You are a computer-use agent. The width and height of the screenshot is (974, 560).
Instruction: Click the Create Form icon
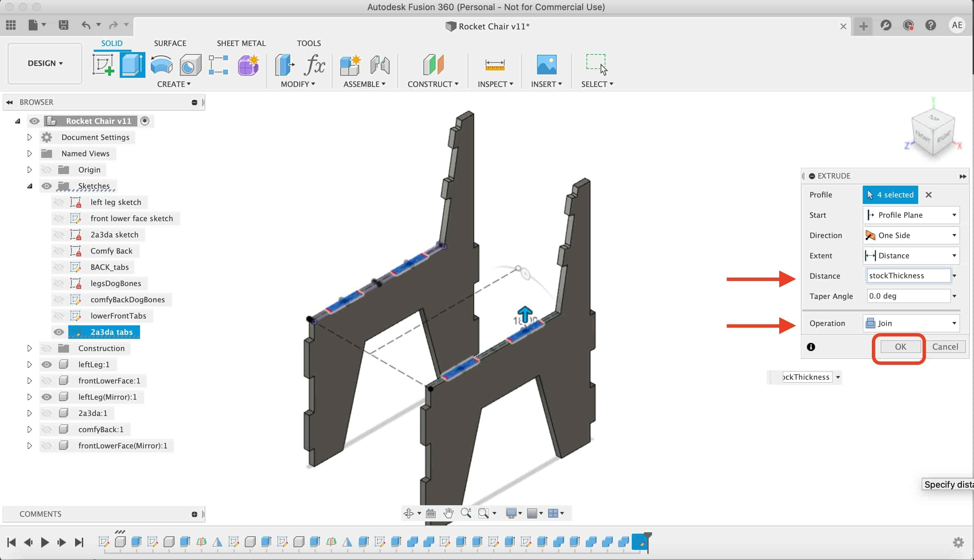point(248,65)
